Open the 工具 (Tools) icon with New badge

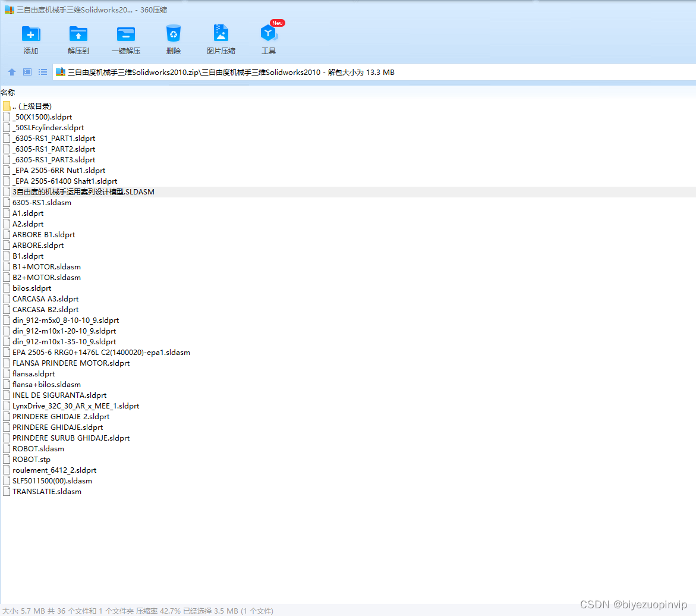tap(269, 33)
